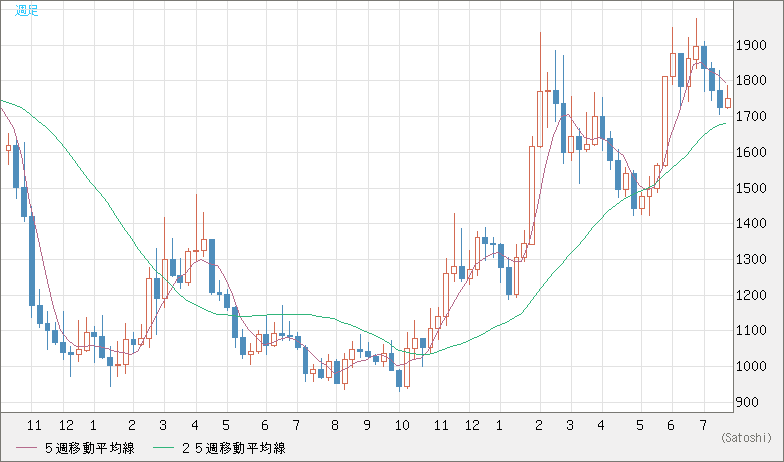Viewport: 784px width, 462px height.
Task: Click the month 9 time axis label
Action: pos(367,426)
